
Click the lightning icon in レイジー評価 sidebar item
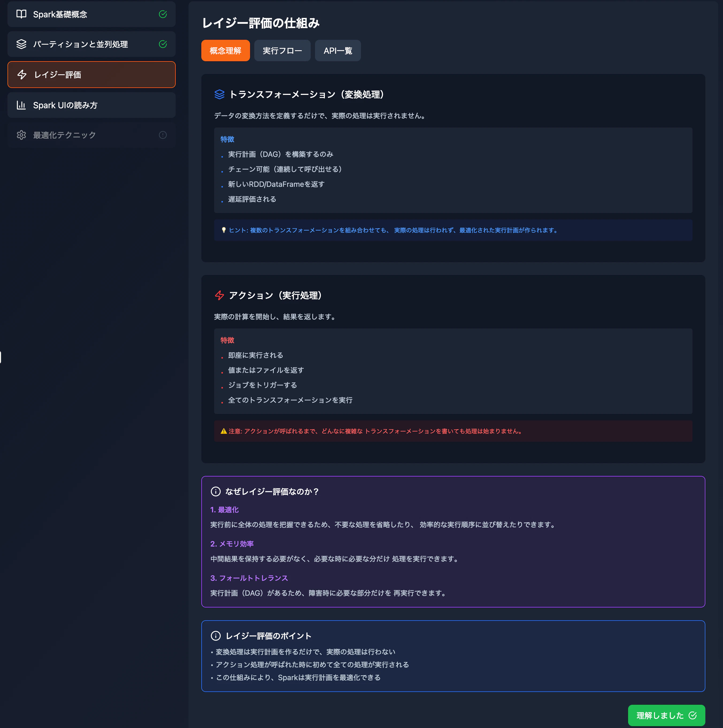tap(22, 75)
